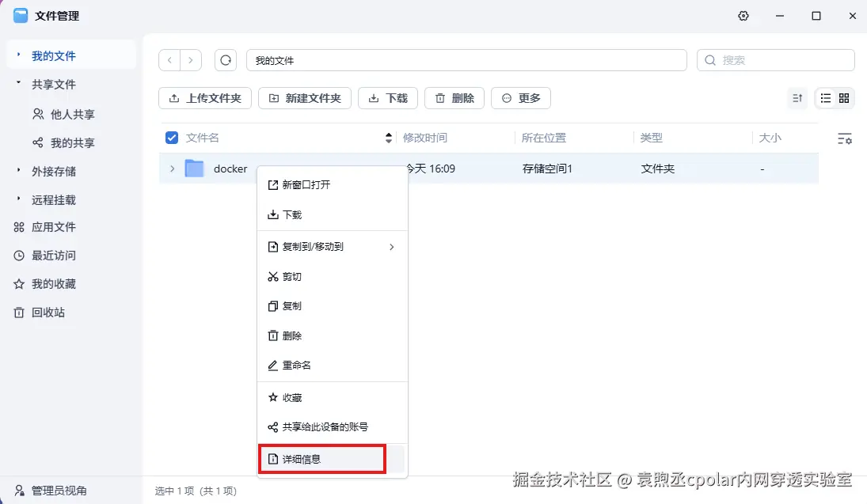Open 应用文件 in the sidebar
867x504 pixels.
45,227
